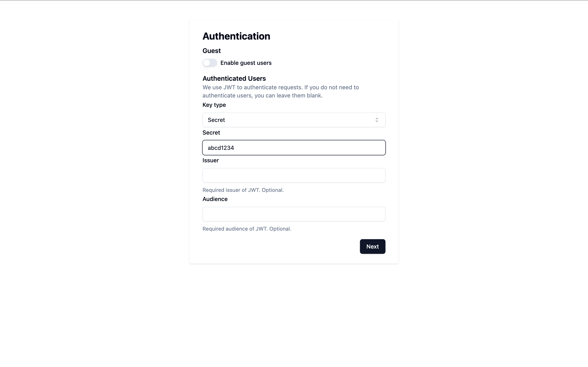The height and width of the screenshot is (367, 588).
Task: Click the Authenticated Users heading
Action: (234, 78)
